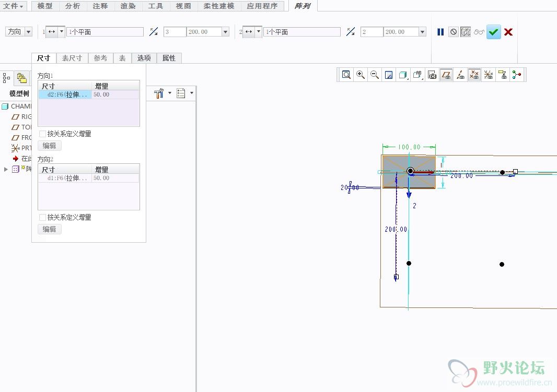This screenshot has width=557, height=392.
Task: Open the 文件 file menu
Action: (x=14, y=6)
